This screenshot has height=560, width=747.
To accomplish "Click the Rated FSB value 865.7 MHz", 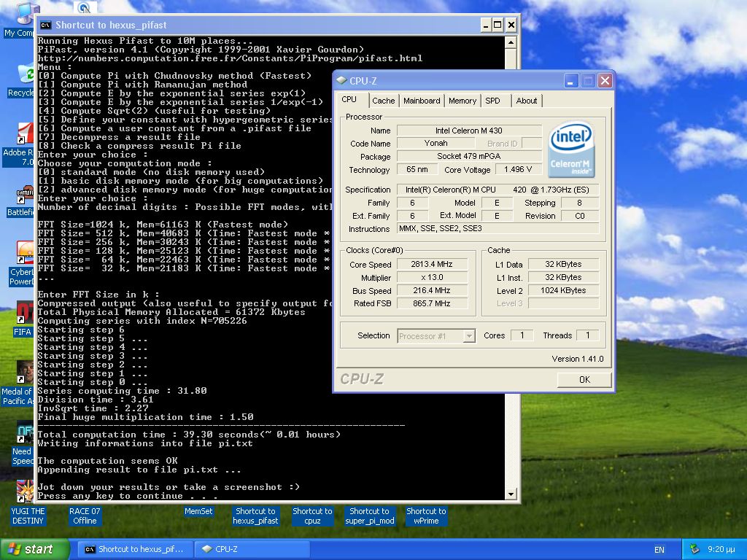I will 432,303.
